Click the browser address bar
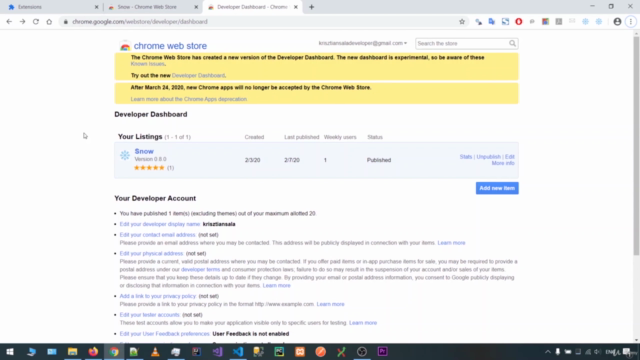The width and height of the screenshot is (640, 360). click(x=261, y=22)
